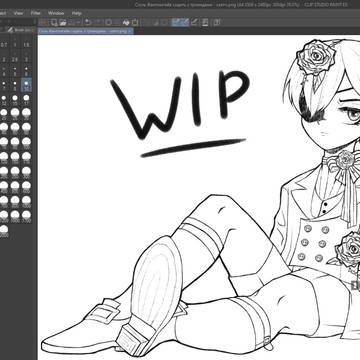Open the Window menu

(56, 13)
